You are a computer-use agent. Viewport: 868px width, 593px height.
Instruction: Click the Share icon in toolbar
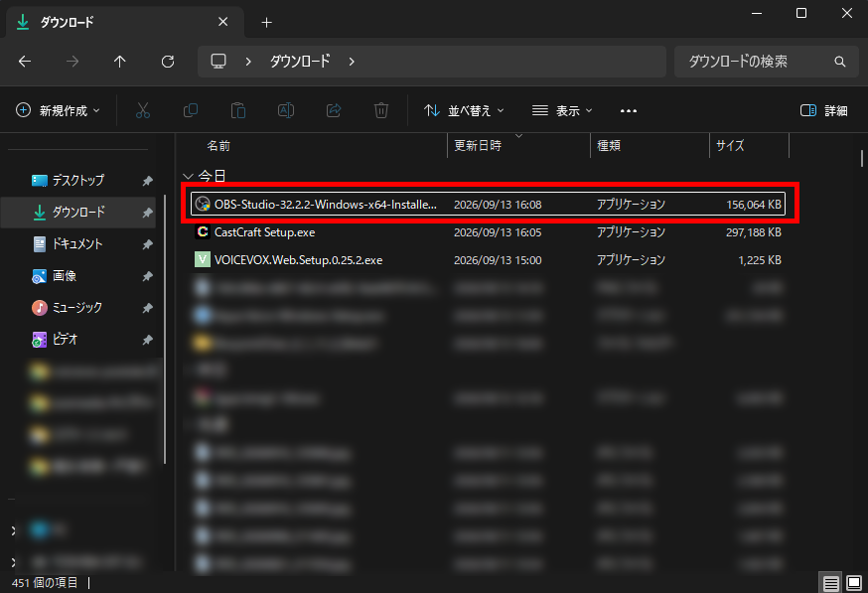click(334, 110)
